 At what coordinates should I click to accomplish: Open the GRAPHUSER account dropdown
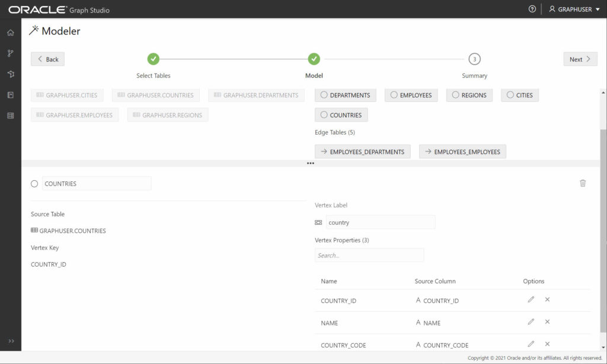pyautogui.click(x=574, y=9)
